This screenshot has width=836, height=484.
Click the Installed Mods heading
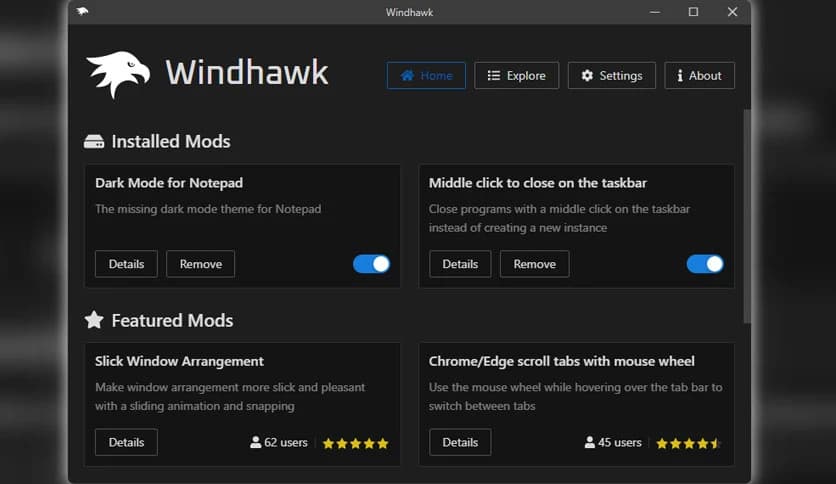171,141
